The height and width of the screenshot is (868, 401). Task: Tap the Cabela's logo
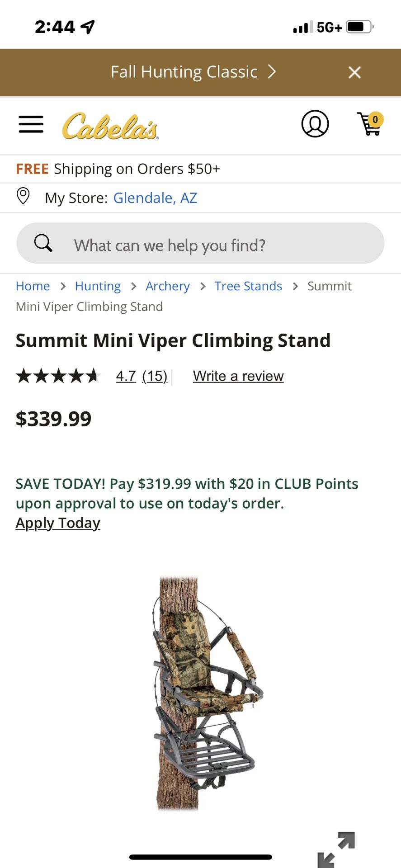(110, 126)
